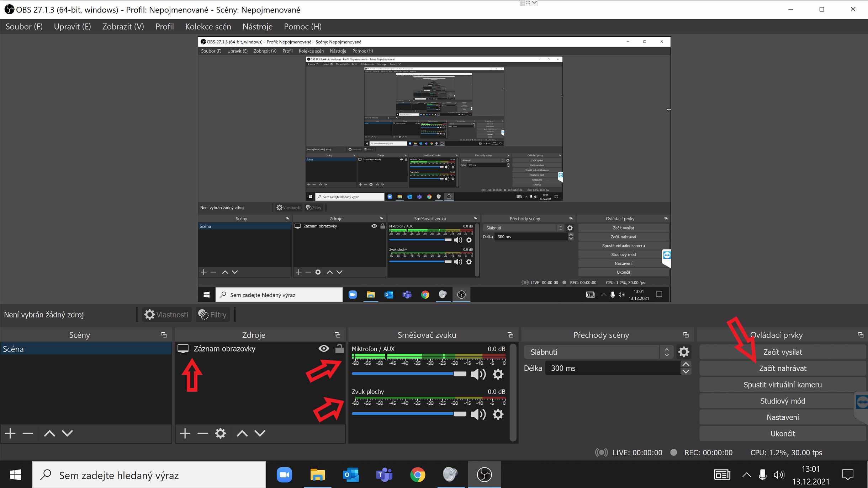Add a new scene with the plus icon
Image resolution: width=868 pixels, height=488 pixels.
point(10,433)
